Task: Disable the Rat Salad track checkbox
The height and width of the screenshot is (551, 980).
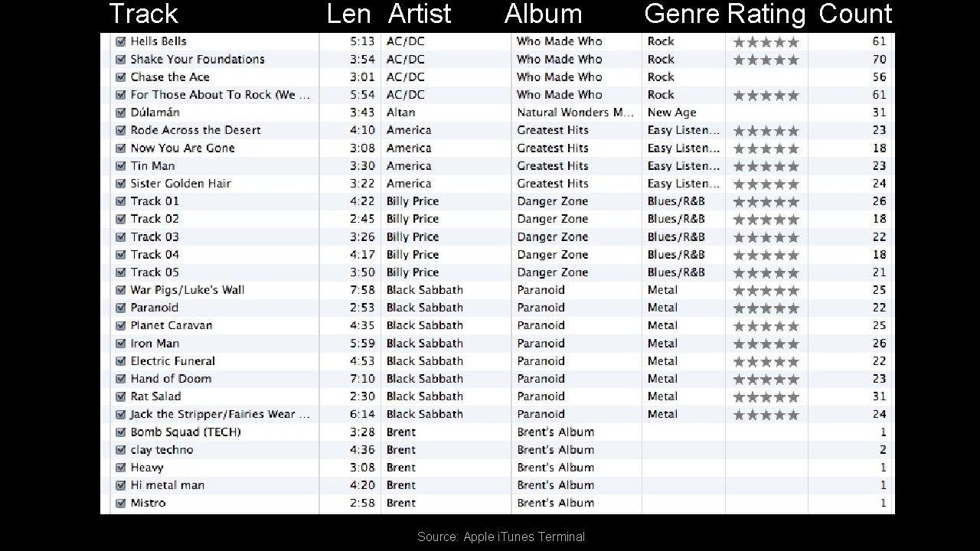Action: [120, 396]
